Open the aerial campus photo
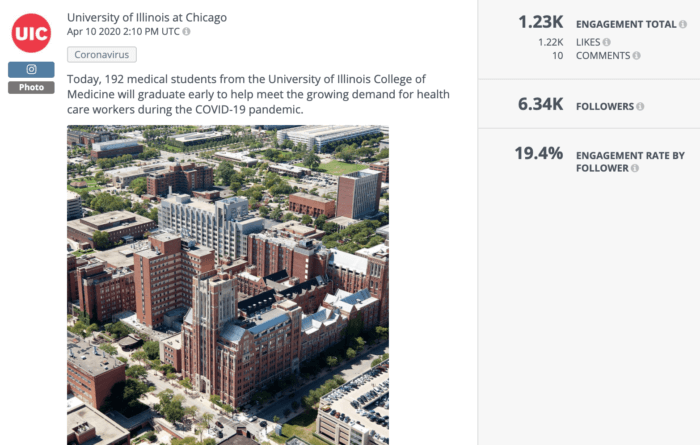 point(227,284)
